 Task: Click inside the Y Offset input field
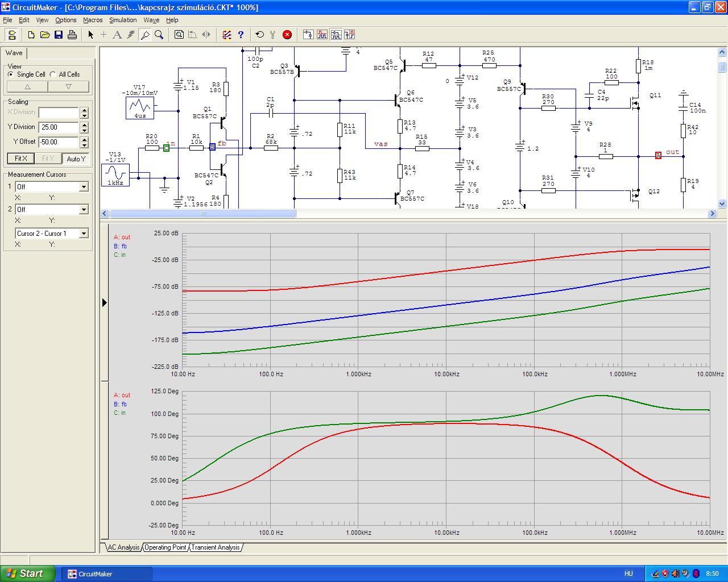pos(59,142)
